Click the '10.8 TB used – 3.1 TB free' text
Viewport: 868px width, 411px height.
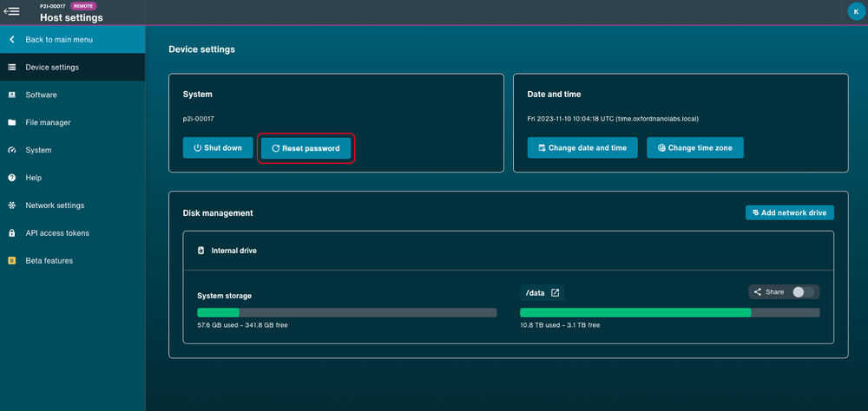coord(560,325)
